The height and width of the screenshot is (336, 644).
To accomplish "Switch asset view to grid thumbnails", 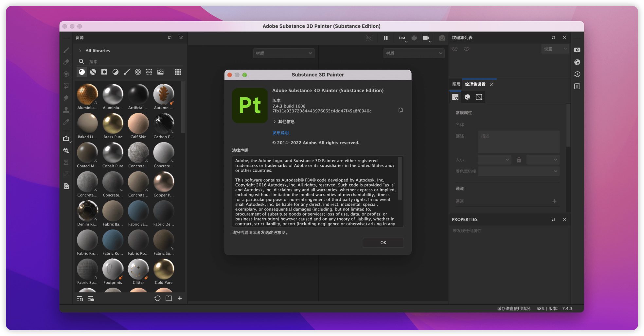I will click(x=178, y=72).
